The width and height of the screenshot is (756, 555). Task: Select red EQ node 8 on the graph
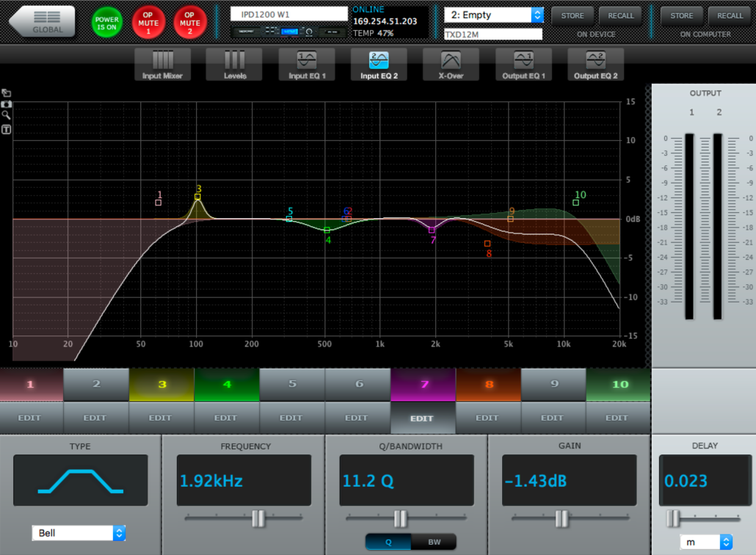click(x=487, y=244)
